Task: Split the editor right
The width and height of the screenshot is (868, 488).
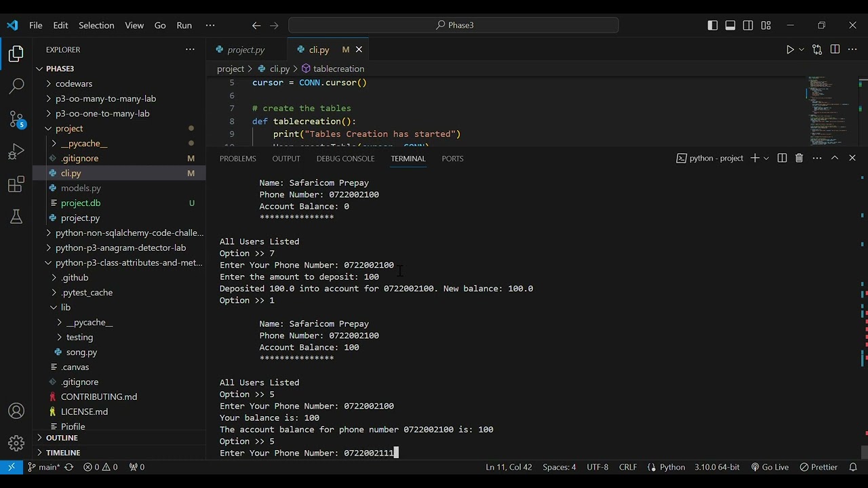Action: pyautogui.click(x=835, y=49)
